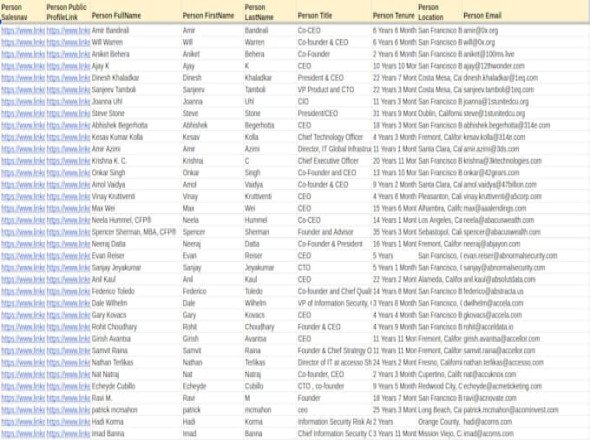Select the email cell "aniket@100ms.live"
The height and width of the screenshot is (440, 590).
[489, 54]
